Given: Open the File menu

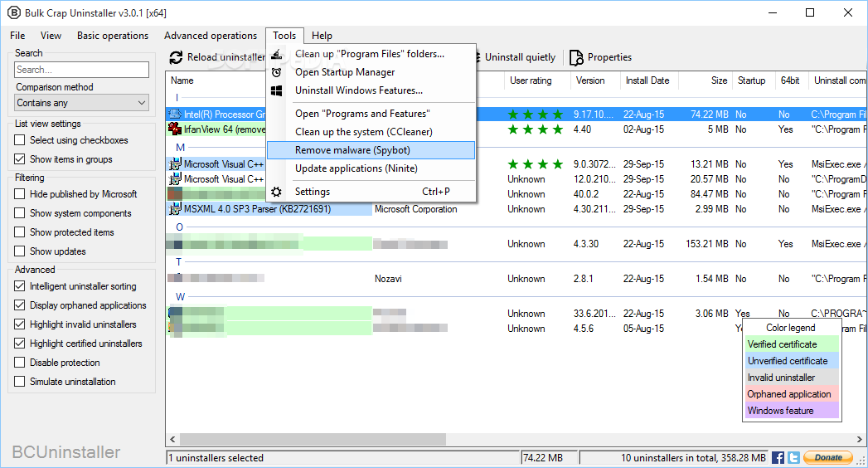Looking at the screenshot, I should [x=17, y=36].
